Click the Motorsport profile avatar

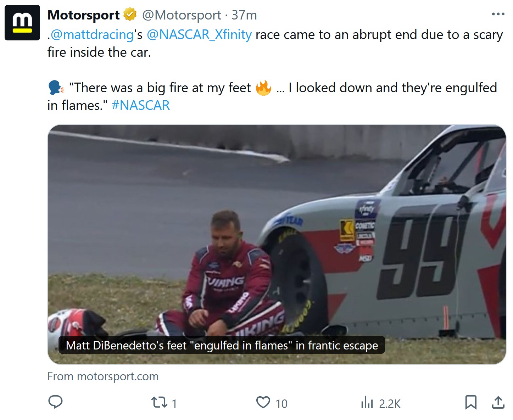pyautogui.click(x=22, y=23)
